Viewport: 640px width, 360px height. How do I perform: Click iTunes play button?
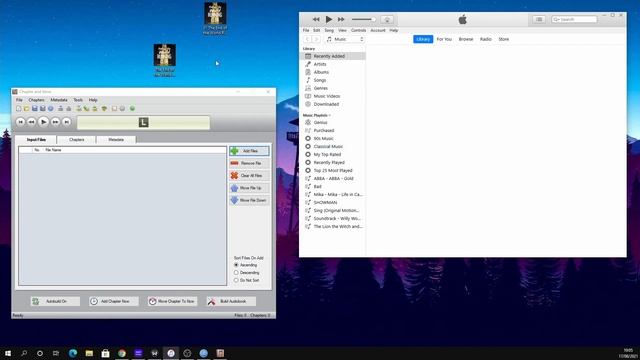[x=329, y=19]
